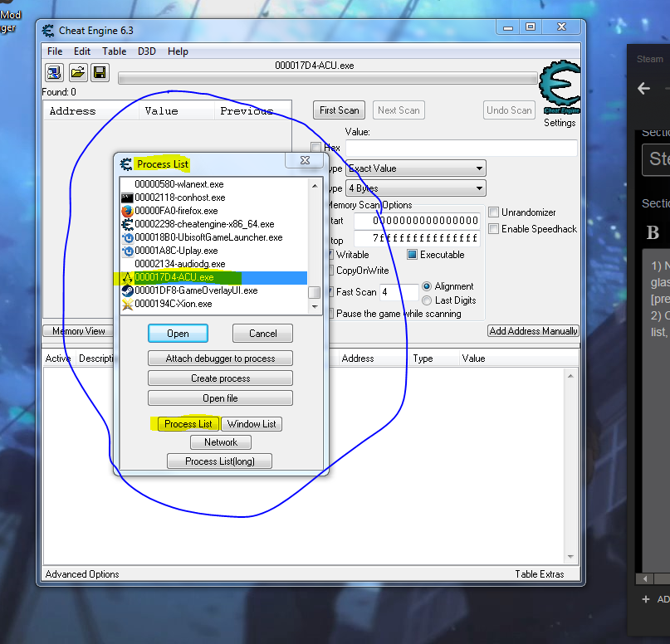Click Cancel in the Process List dialog
This screenshot has width=670, height=644.
263,333
